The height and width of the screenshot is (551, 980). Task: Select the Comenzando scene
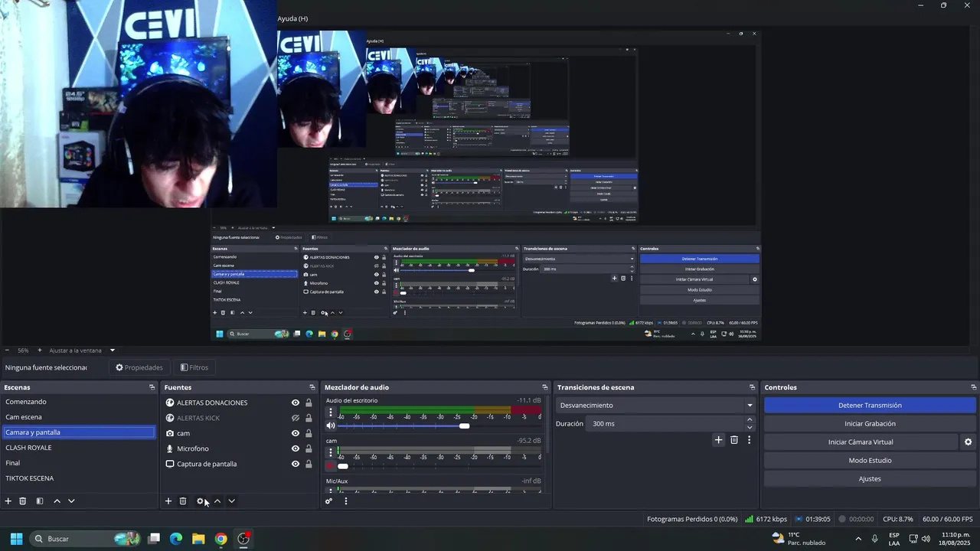(79, 402)
